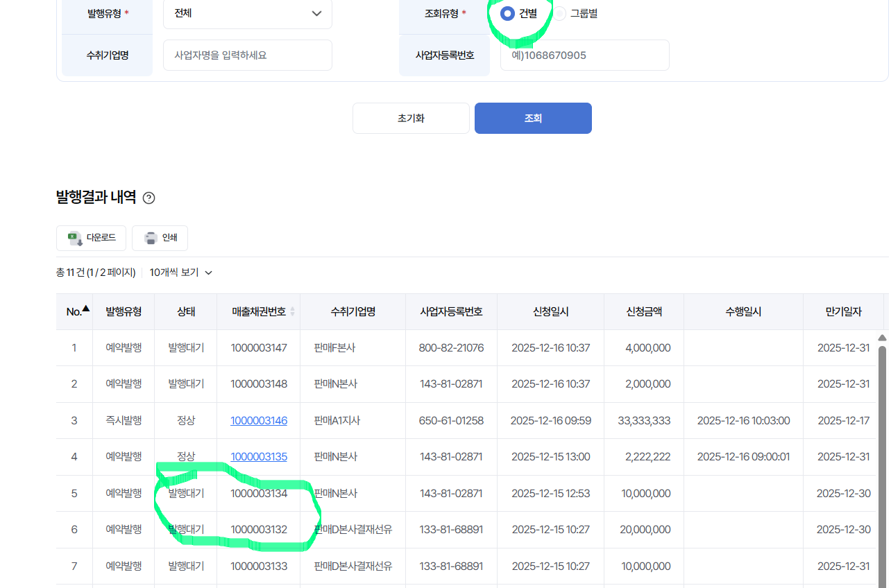Sort by 매출채권번호 column arrows
This screenshot has height=588, width=891.
[292, 311]
